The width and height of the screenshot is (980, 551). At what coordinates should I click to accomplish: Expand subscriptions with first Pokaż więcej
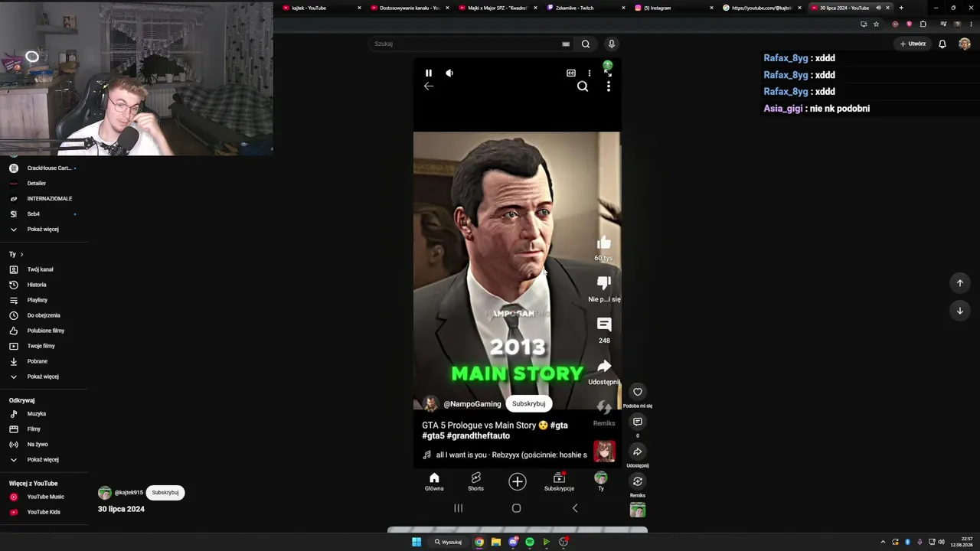43,230
